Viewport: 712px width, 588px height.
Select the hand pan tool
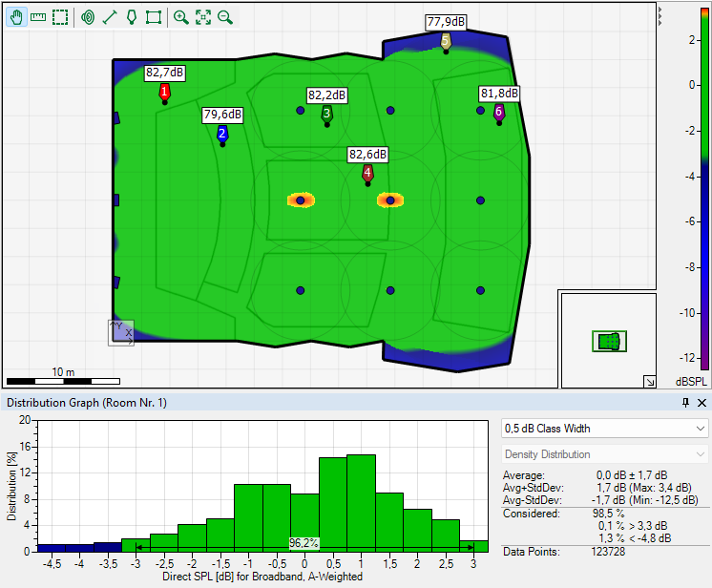(16, 17)
